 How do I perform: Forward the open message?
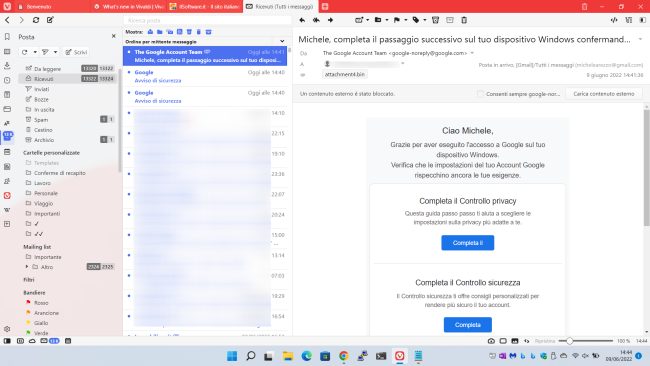tap(330, 20)
